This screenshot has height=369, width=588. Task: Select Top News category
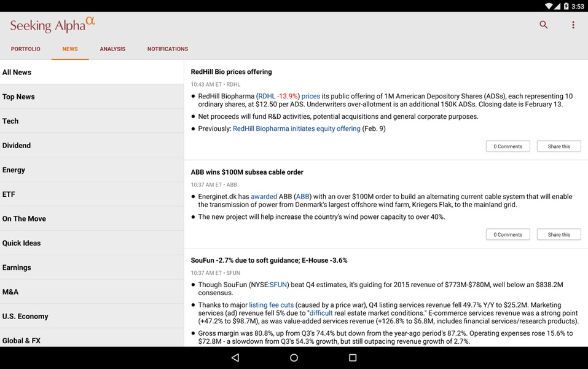point(92,97)
